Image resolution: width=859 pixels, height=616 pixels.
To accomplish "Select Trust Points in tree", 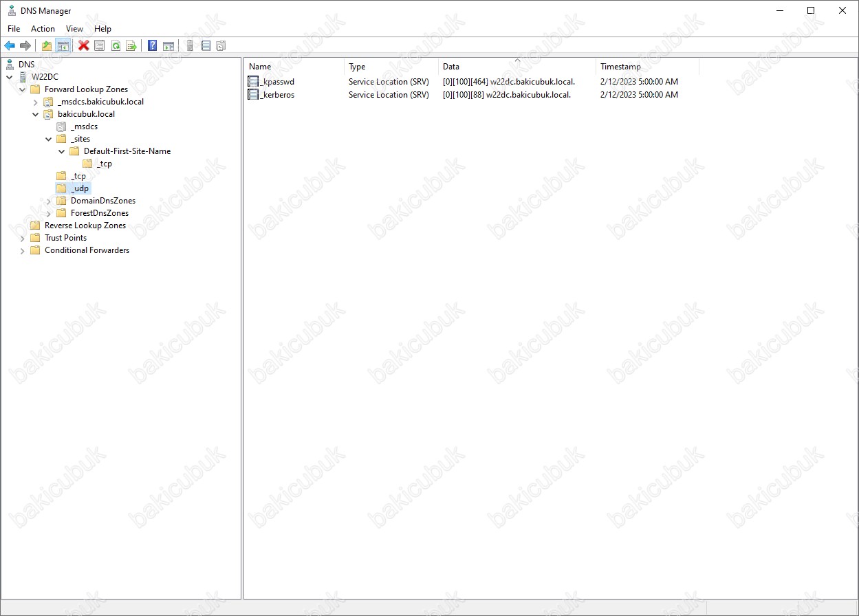I will click(x=65, y=238).
